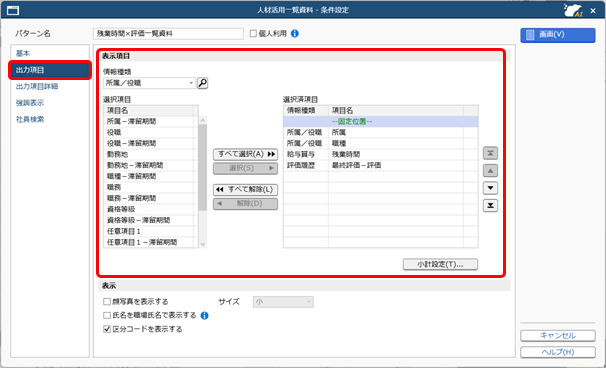Screen dimensions: 606x368
Task: Select --固定位置-- row in 選択済項目
Action: tap(381, 121)
